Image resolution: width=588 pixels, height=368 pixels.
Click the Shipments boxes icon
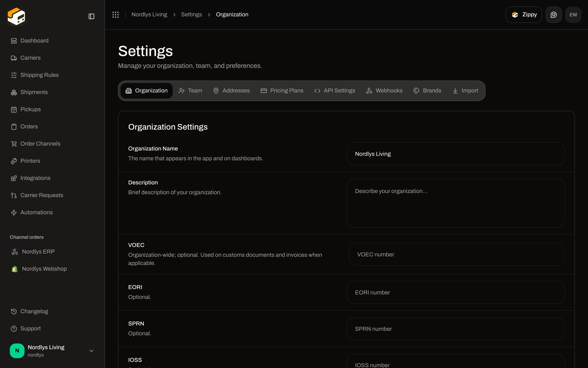(x=14, y=92)
